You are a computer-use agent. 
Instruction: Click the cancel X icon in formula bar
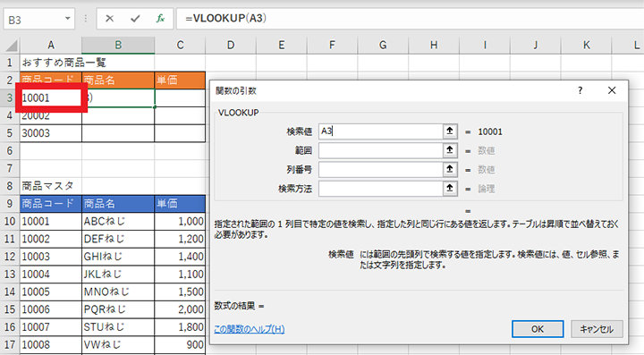[109, 19]
